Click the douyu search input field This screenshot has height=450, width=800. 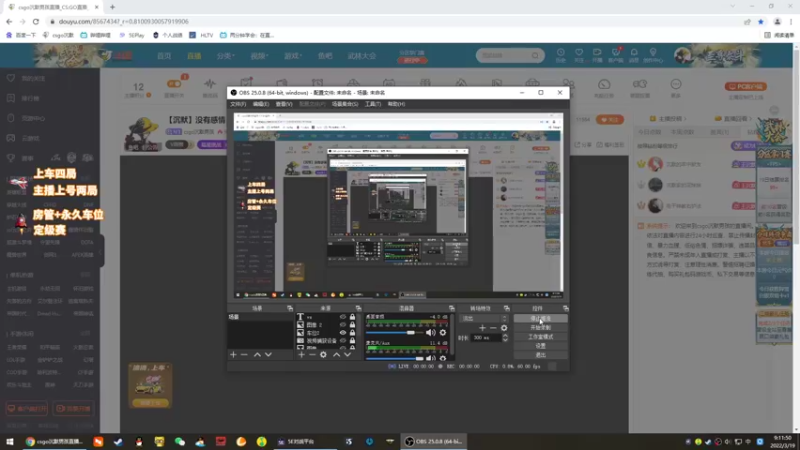pos(504,55)
